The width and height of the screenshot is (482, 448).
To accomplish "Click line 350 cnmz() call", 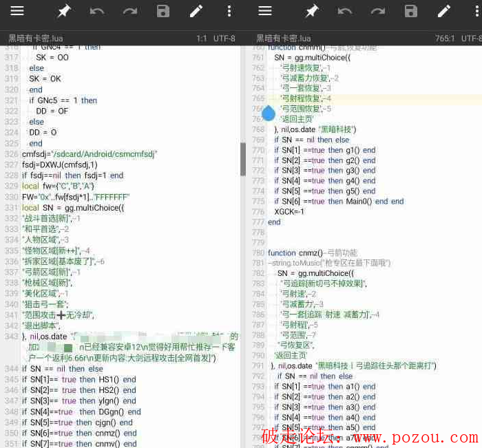I will (107, 434).
